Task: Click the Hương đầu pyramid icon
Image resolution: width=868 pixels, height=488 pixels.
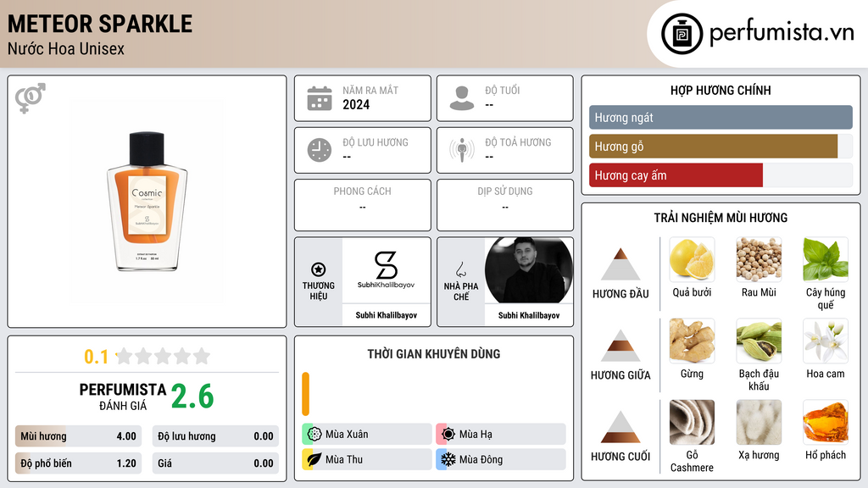Action: point(620,264)
